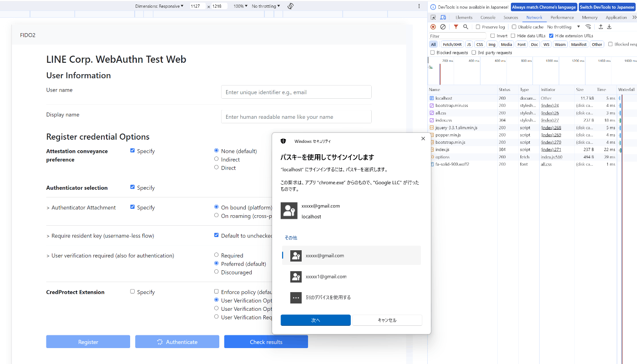Check the 3rd-party requests checkbox
The height and width of the screenshot is (364, 637).
(474, 53)
